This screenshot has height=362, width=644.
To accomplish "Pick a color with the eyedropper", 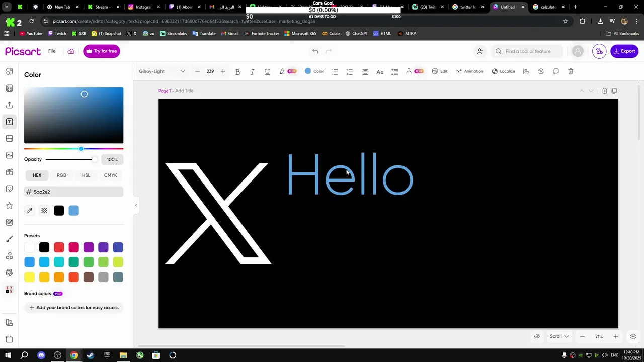I will point(30,211).
